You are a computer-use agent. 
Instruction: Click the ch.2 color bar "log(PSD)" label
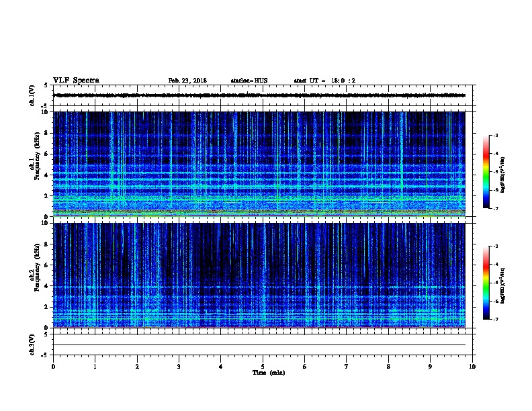point(502,286)
